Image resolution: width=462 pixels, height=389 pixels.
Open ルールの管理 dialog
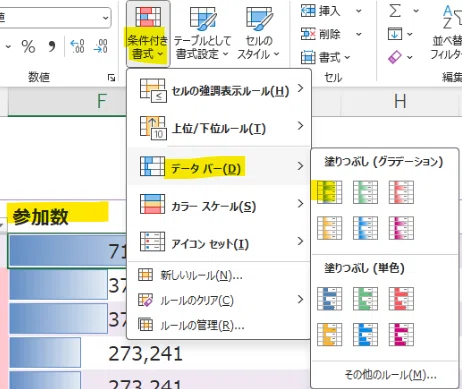point(219,325)
